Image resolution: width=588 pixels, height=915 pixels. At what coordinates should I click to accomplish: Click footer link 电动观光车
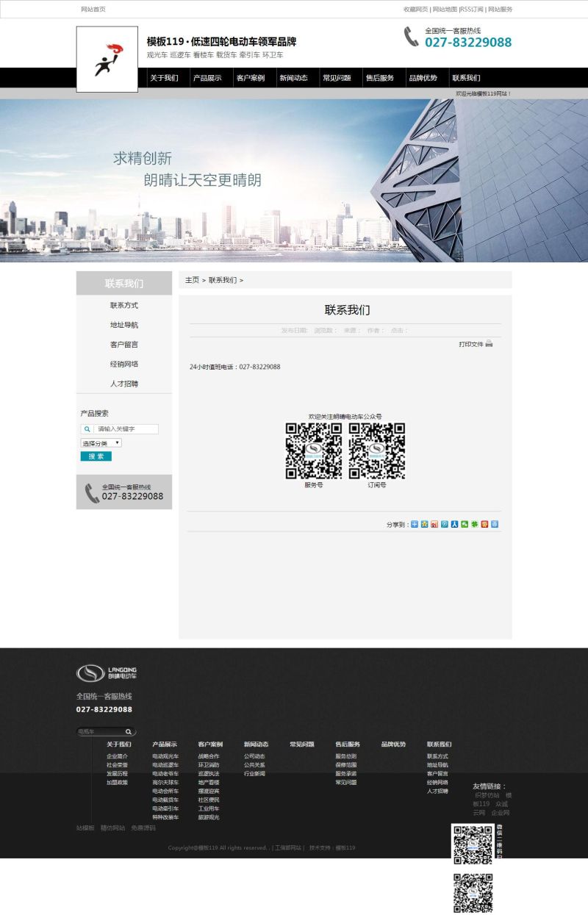[165, 756]
